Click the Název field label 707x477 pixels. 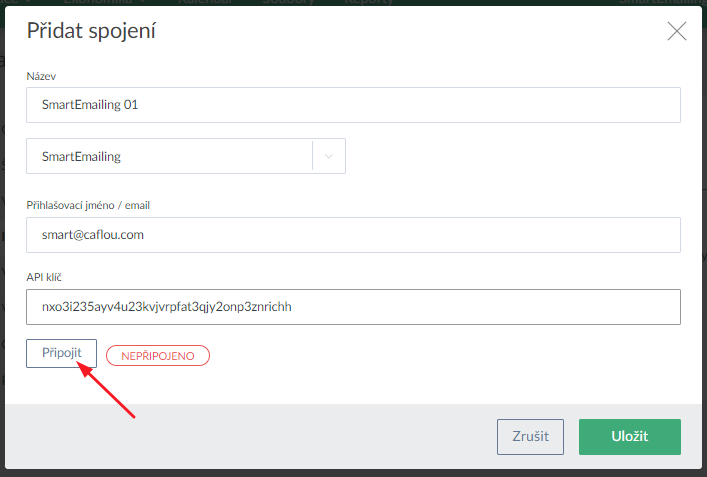41,76
